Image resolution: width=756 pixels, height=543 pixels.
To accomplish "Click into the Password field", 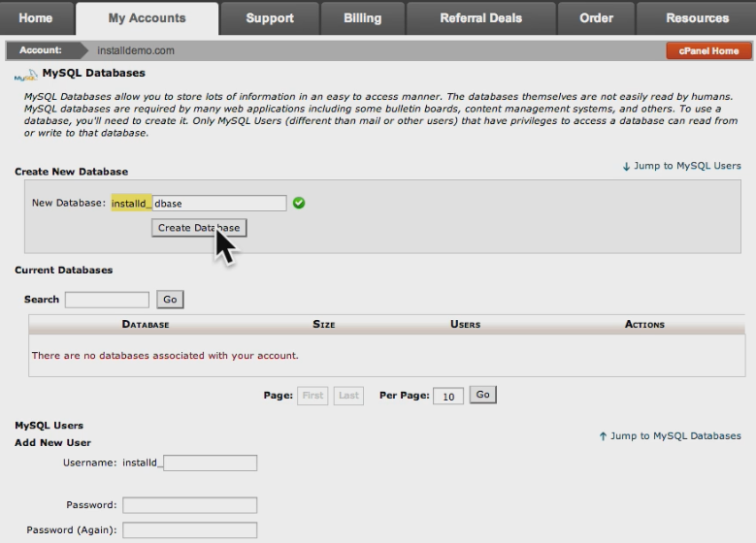I will point(189,505).
